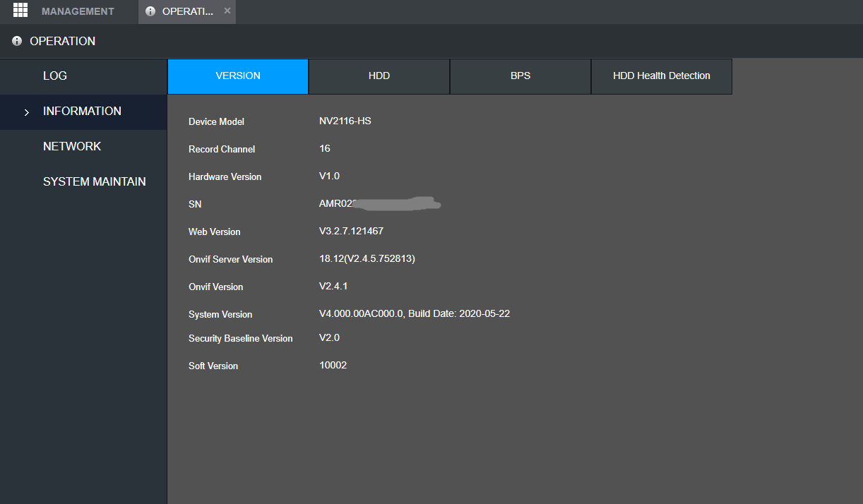Click the Operation header info icon

(x=17, y=42)
